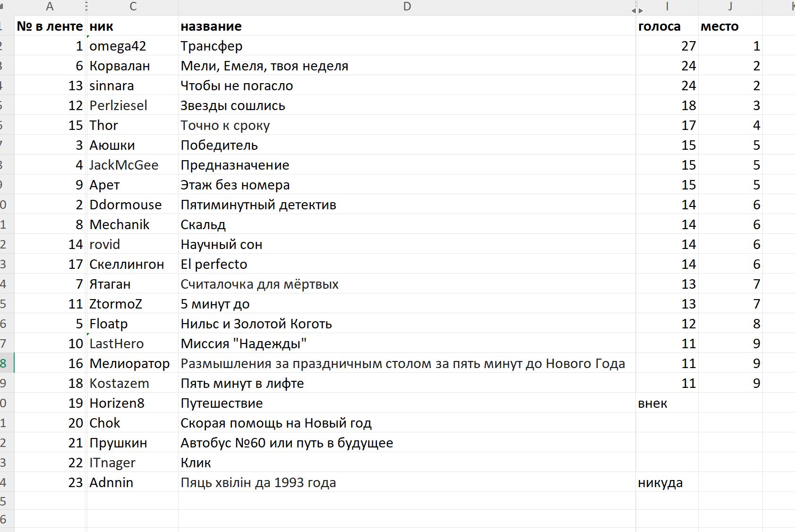Viewport: 795px width, 532px height.
Task: Click the cell 'Пяць хвілін да 1993 года'
Action: [x=407, y=482]
